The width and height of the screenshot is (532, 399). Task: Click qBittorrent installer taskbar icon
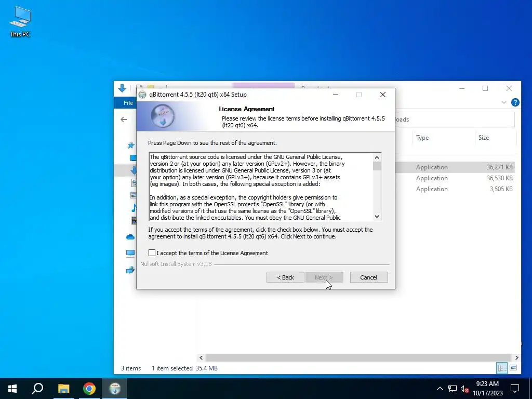point(115,389)
